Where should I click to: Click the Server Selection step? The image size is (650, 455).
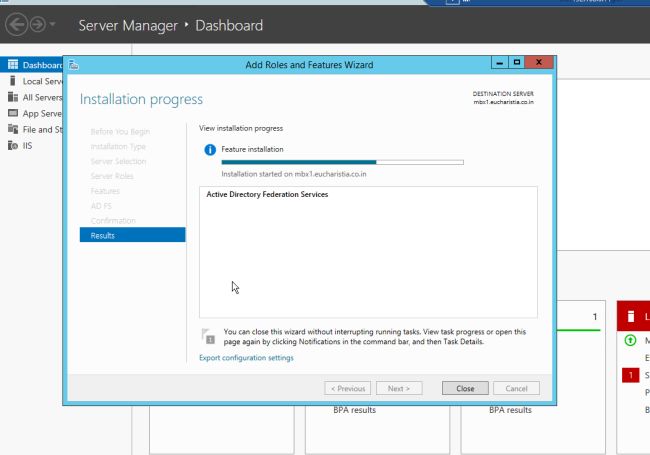point(118,162)
